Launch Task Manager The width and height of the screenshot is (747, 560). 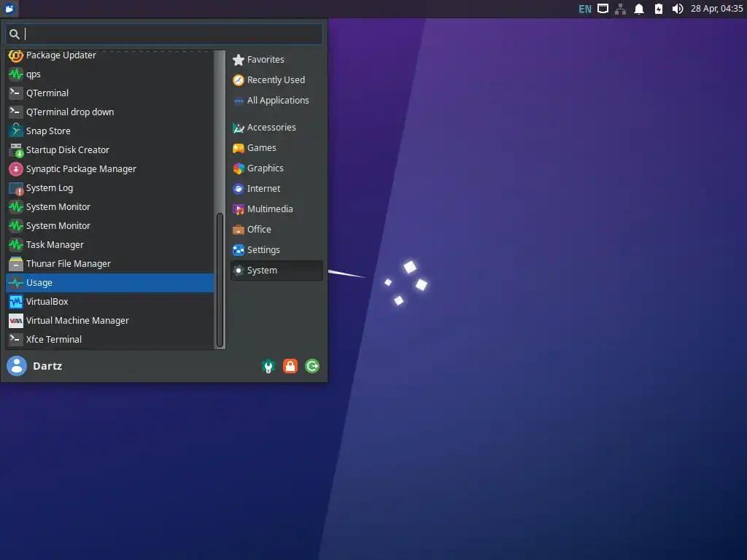tap(110, 245)
